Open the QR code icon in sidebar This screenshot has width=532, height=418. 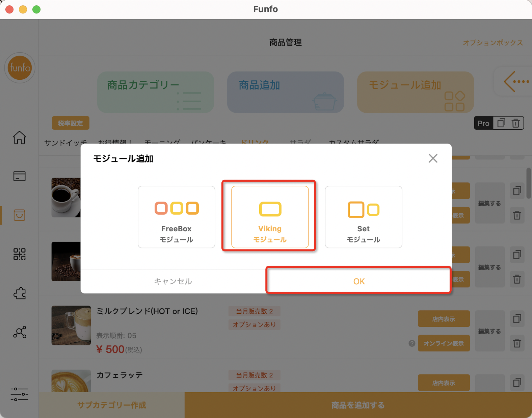[x=19, y=254]
